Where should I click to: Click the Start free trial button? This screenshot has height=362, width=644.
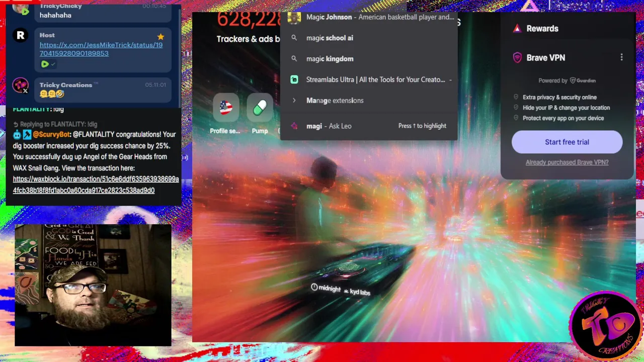click(567, 142)
